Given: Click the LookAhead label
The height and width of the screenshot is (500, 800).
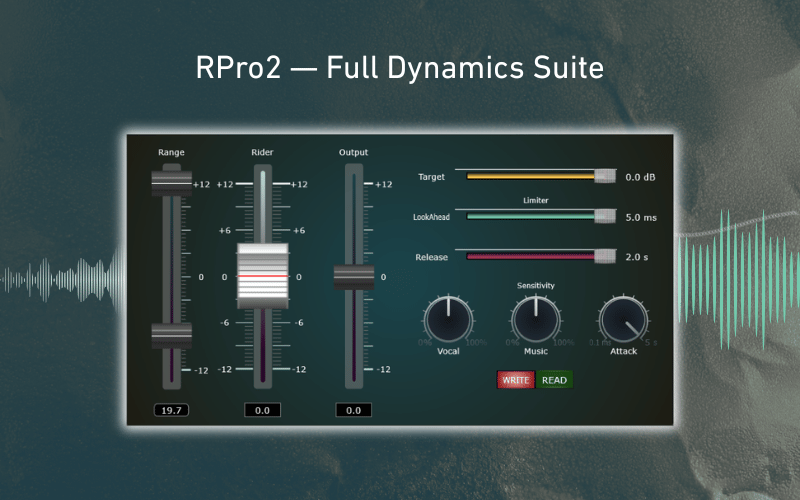Looking at the screenshot, I should pos(432,217).
